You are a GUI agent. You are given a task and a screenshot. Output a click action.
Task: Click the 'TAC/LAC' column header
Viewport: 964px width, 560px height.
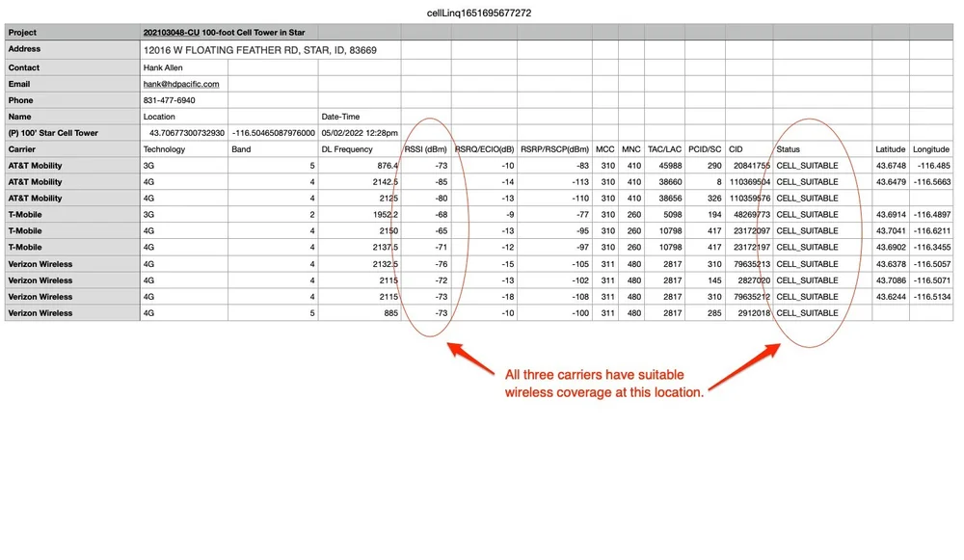(664, 149)
